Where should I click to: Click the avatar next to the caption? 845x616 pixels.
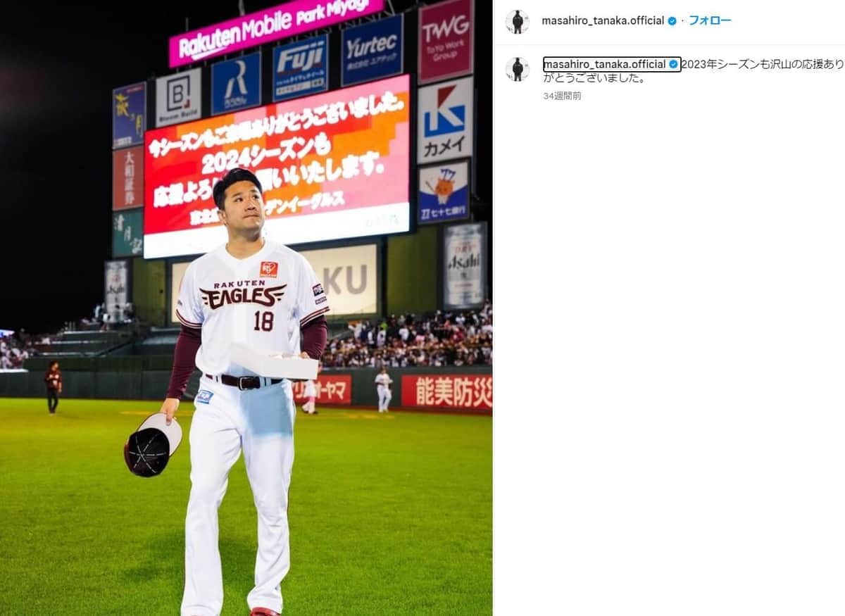517,69
